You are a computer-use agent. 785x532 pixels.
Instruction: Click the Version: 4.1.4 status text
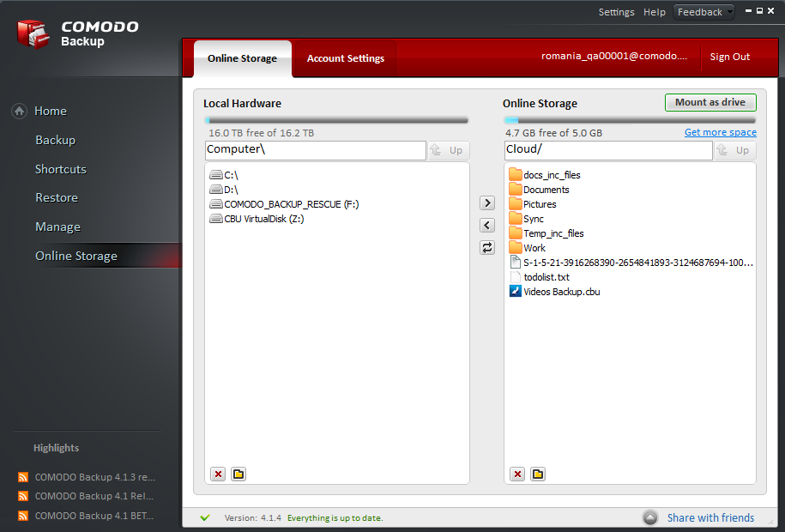253,518
